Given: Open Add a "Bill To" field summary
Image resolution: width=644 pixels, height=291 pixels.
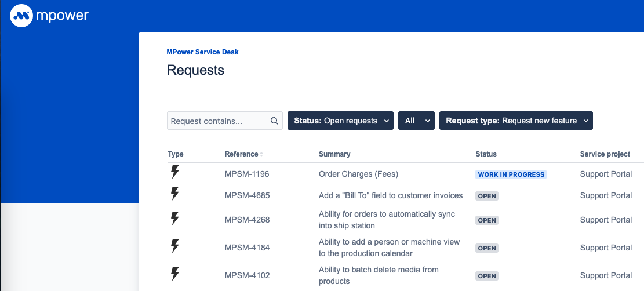Looking at the screenshot, I should [x=391, y=195].
